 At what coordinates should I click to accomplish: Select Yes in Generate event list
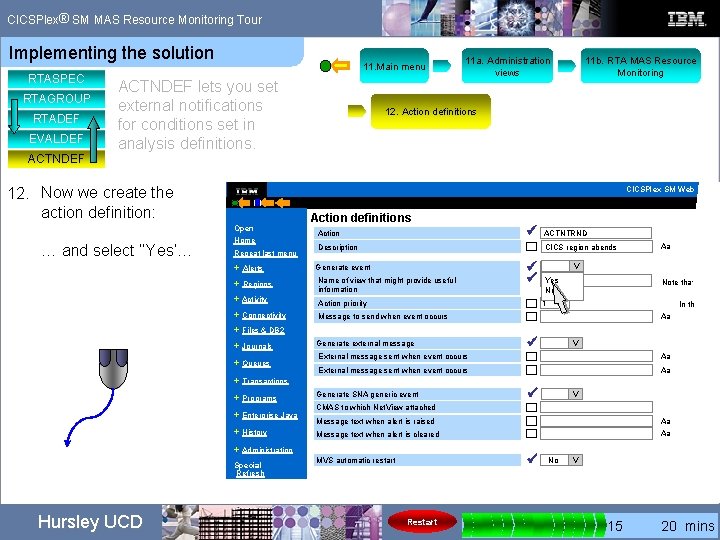tap(551, 280)
